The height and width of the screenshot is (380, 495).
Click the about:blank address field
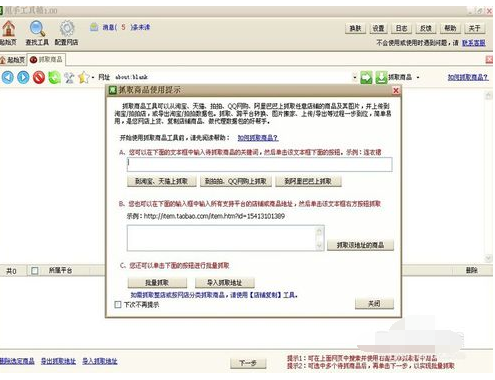(x=233, y=77)
